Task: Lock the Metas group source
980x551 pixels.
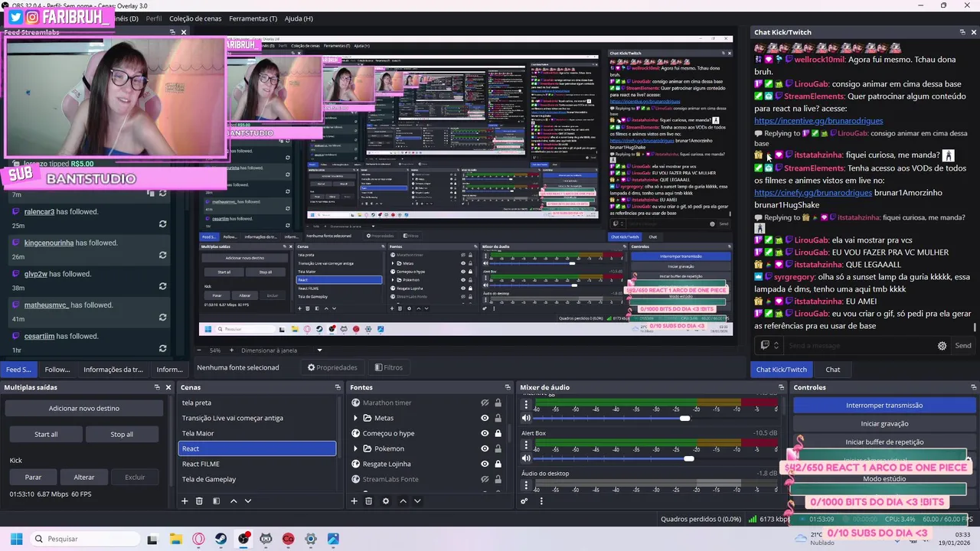Action: tap(498, 418)
